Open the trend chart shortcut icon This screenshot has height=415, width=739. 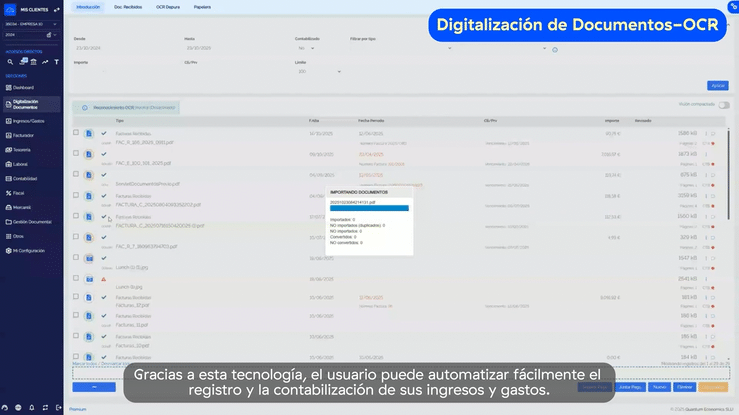[45, 62]
